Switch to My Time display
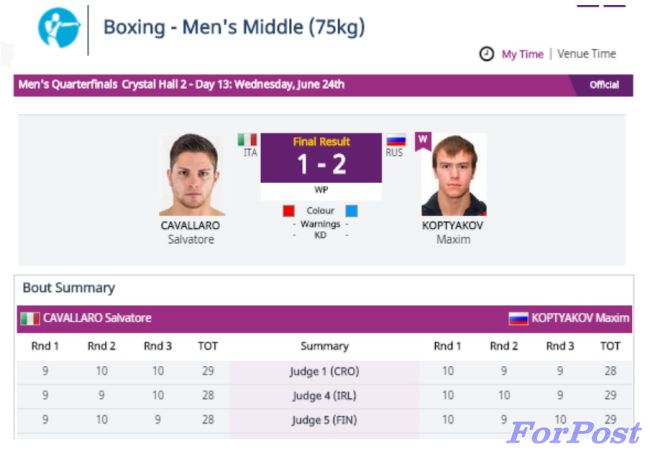Image resolution: width=650 pixels, height=450 pixels. [x=522, y=54]
